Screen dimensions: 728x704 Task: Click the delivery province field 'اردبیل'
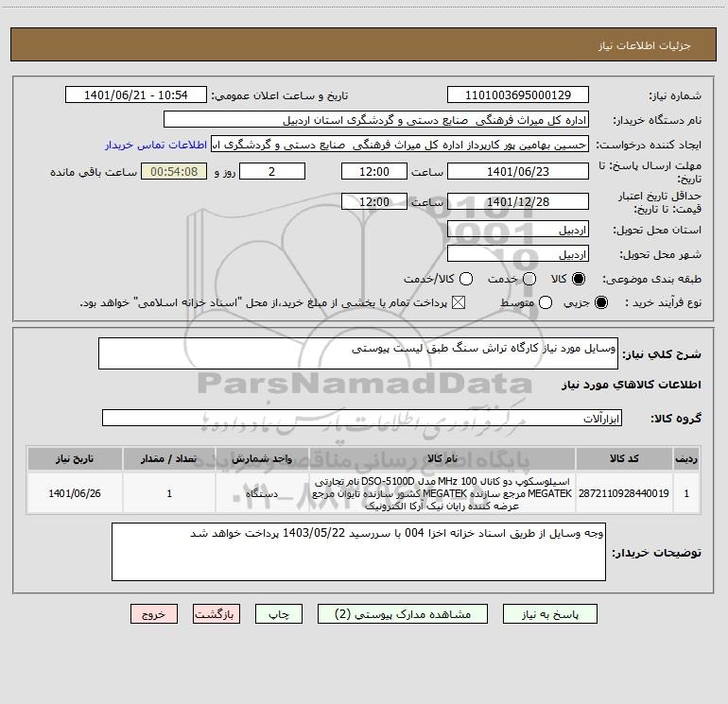518,230
